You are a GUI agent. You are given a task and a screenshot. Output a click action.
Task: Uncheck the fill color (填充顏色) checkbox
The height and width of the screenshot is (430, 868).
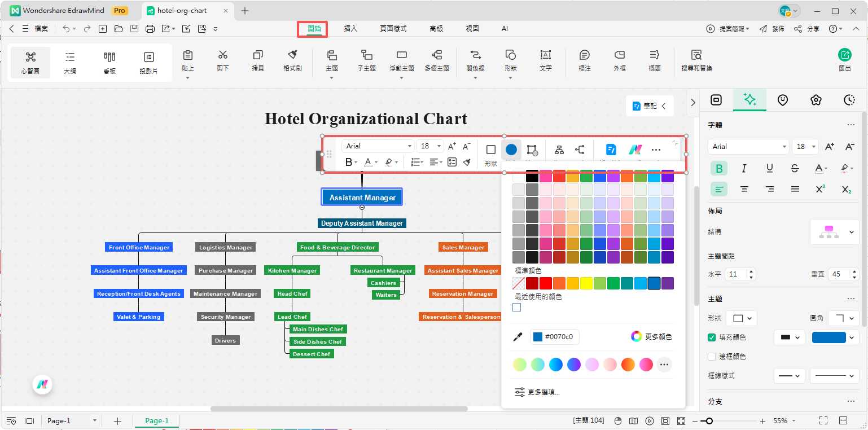click(x=712, y=337)
